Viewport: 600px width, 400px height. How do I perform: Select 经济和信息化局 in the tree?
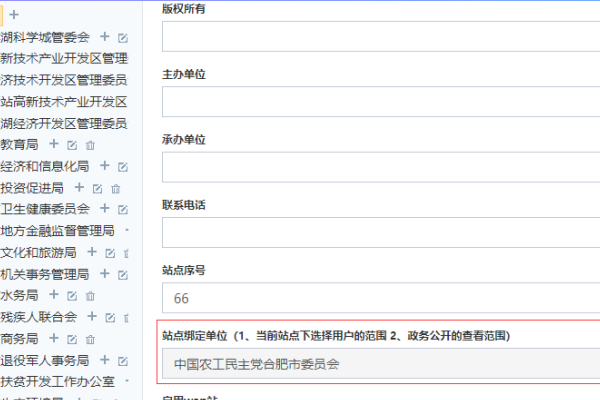[x=45, y=166]
